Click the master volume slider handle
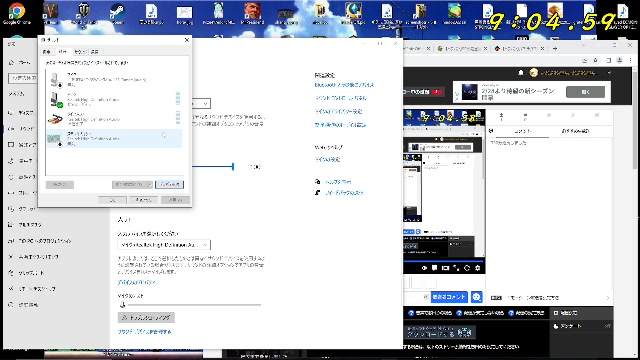640x360 pixels. [x=233, y=166]
